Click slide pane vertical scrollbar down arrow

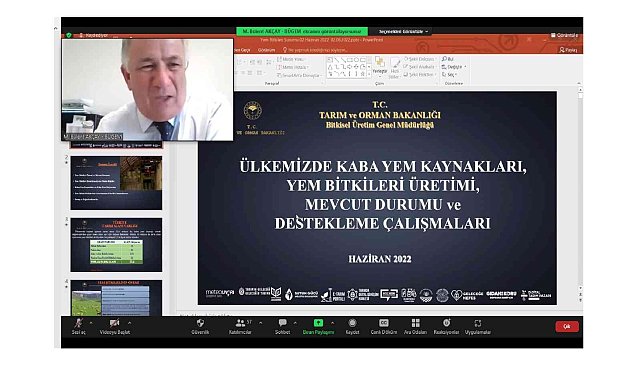[x=580, y=288]
